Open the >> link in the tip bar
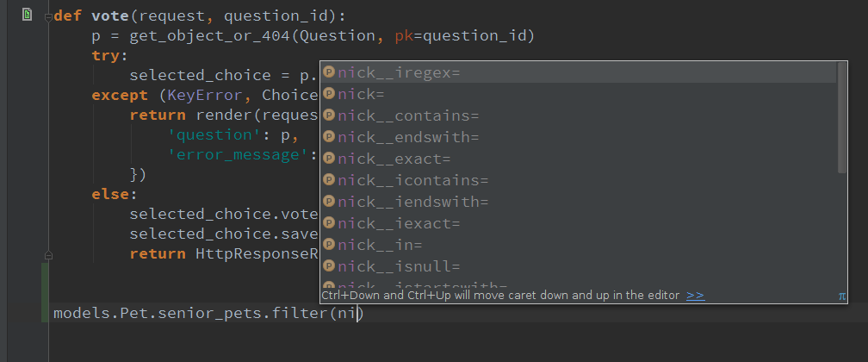 click(695, 296)
